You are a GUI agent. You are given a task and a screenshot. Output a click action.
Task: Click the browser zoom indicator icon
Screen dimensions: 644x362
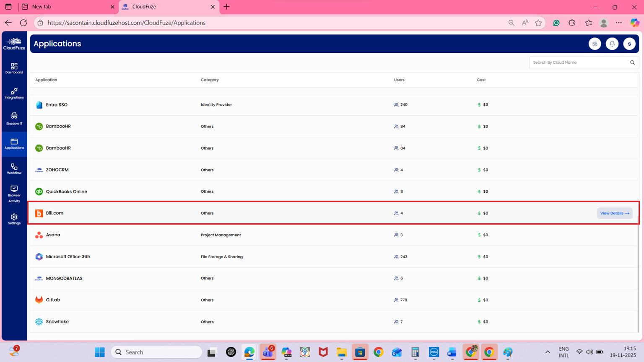[511, 23]
